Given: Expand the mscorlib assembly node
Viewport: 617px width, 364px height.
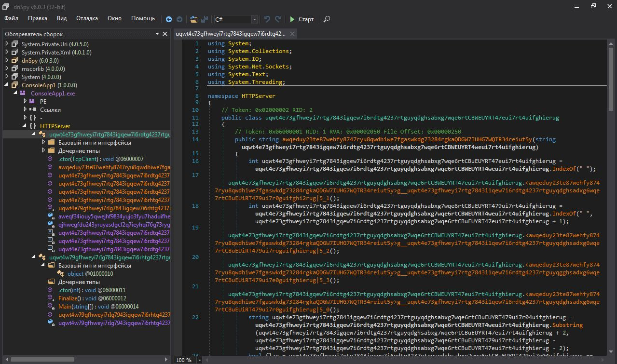Looking at the screenshot, I should tap(7, 69).
